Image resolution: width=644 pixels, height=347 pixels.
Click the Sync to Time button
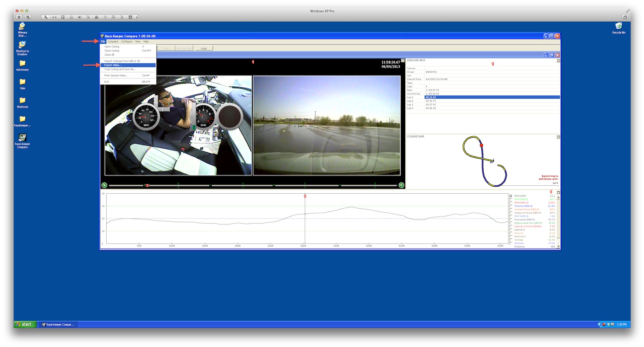coord(184,48)
